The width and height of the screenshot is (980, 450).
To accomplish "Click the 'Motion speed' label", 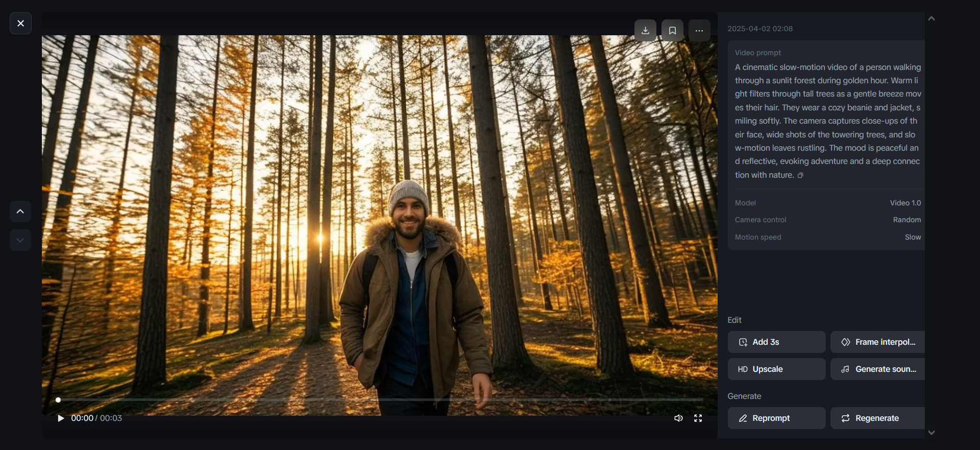I will 758,237.
